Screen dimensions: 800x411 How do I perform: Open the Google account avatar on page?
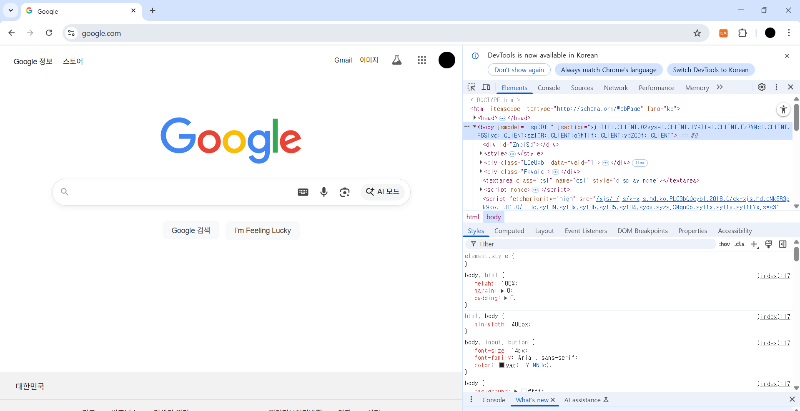(446, 60)
